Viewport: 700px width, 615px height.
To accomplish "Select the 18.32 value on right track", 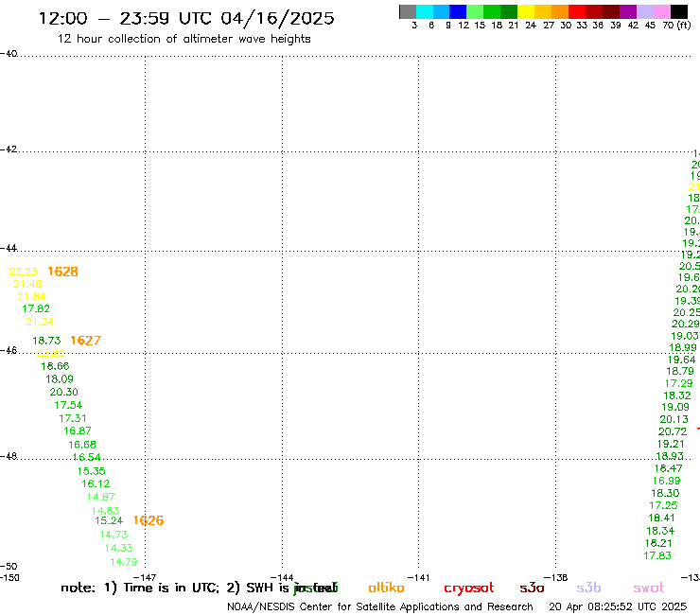I will coord(676,395).
